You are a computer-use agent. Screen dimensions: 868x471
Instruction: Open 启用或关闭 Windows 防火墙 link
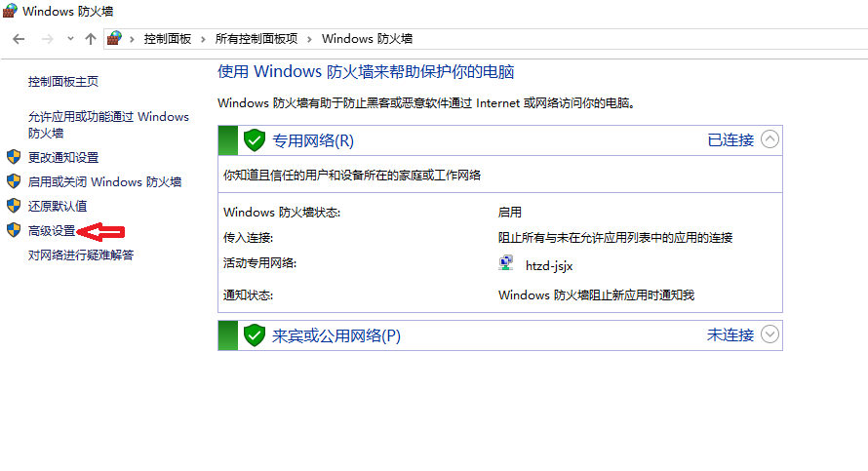pyautogui.click(x=104, y=182)
